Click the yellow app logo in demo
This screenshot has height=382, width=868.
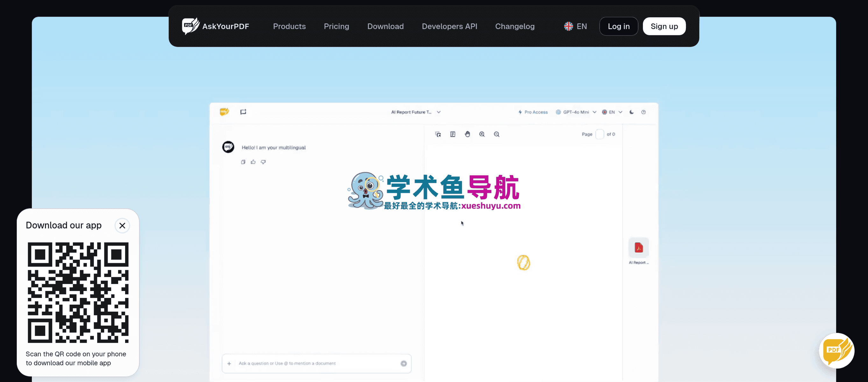[224, 112]
